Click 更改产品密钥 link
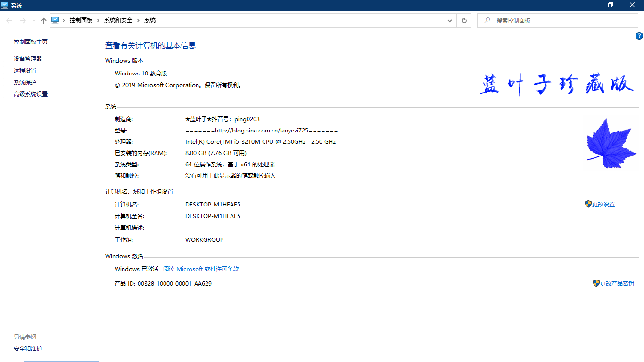 click(617, 284)
